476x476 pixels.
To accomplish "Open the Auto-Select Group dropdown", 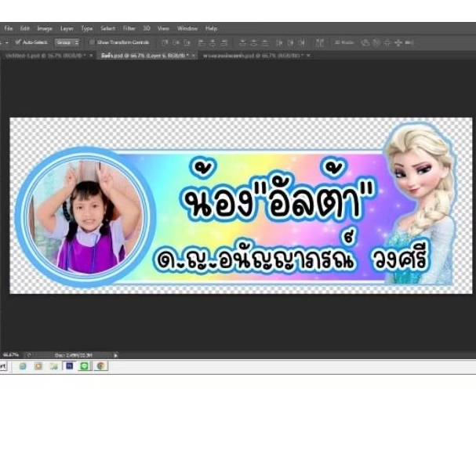I will pos(67,42).
